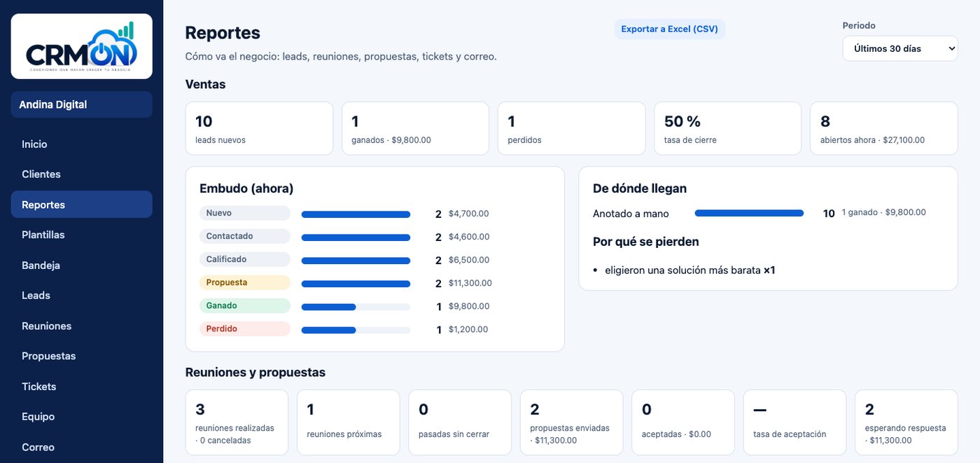Click the Anotado a mano source bar
980x463 pixels.
(749, 213)
